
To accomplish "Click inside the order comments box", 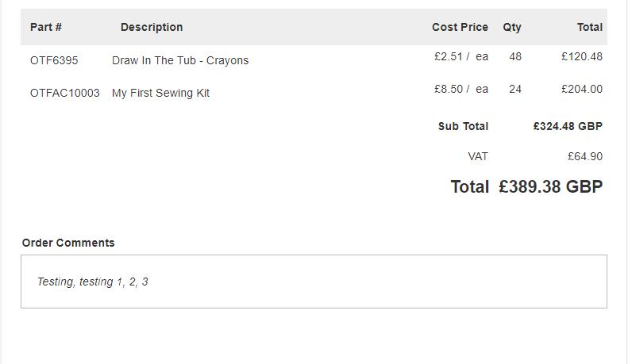I will 314,282.
